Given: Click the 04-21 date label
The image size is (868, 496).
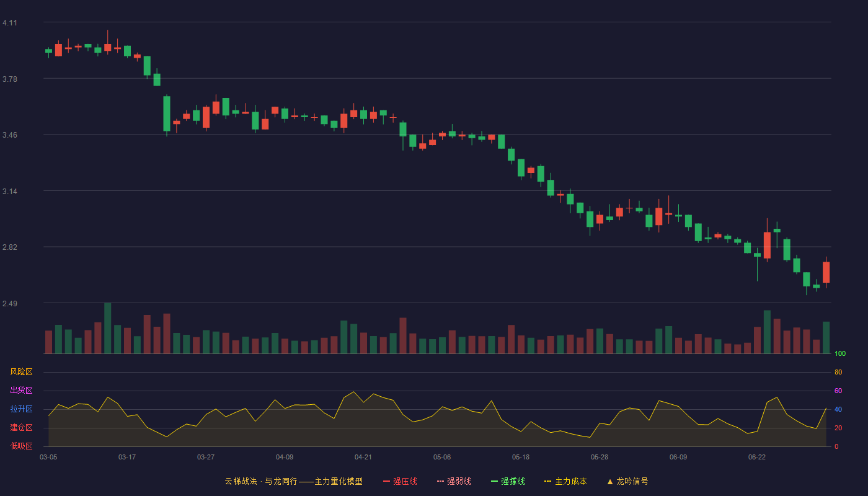Looking at the screenshot, I should (363, 457).
